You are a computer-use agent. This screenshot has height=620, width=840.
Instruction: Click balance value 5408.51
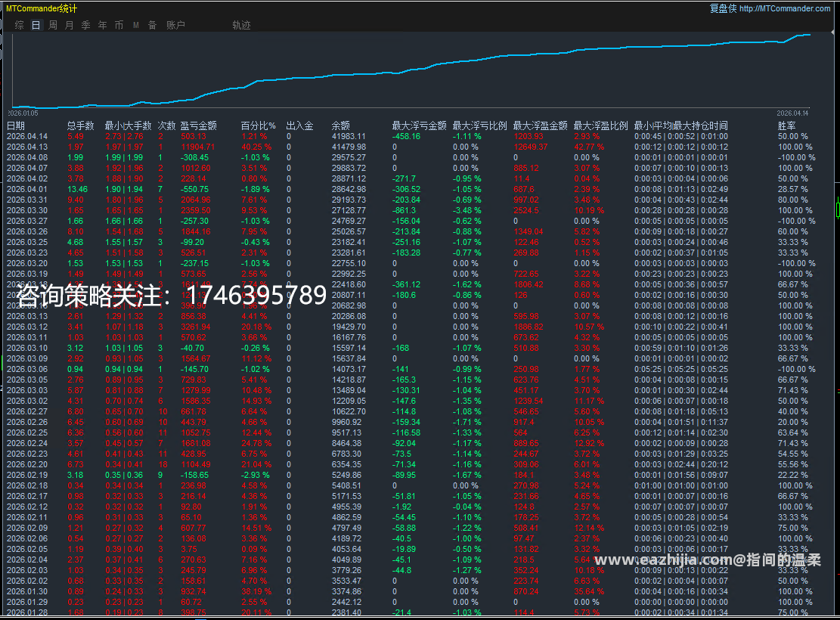click(x=346, y=485)
